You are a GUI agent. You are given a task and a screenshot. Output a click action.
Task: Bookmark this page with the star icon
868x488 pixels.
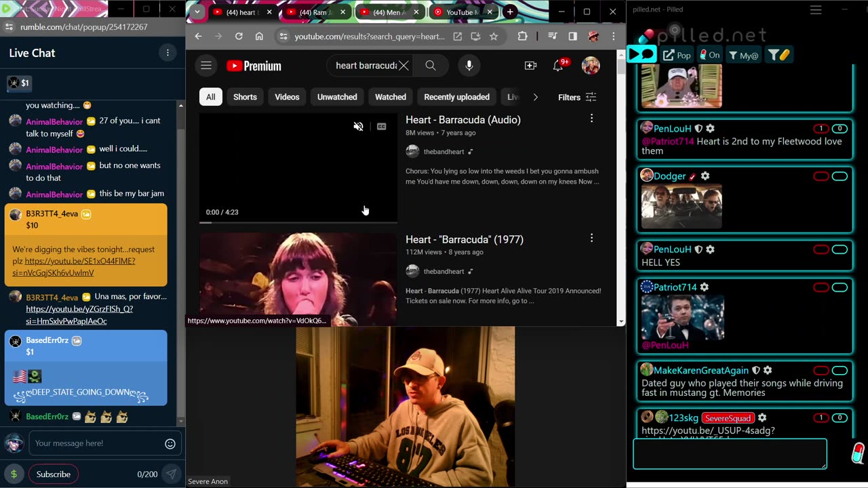(494, 37)
